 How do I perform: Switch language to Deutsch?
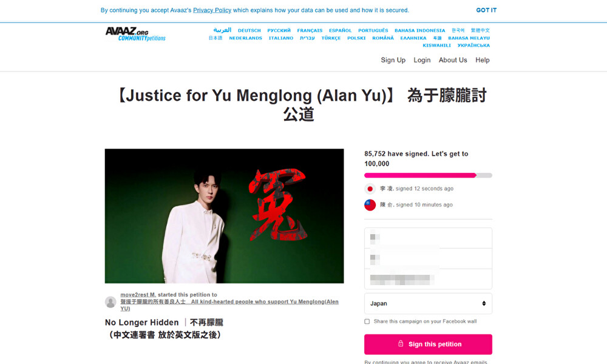point(249,30)
